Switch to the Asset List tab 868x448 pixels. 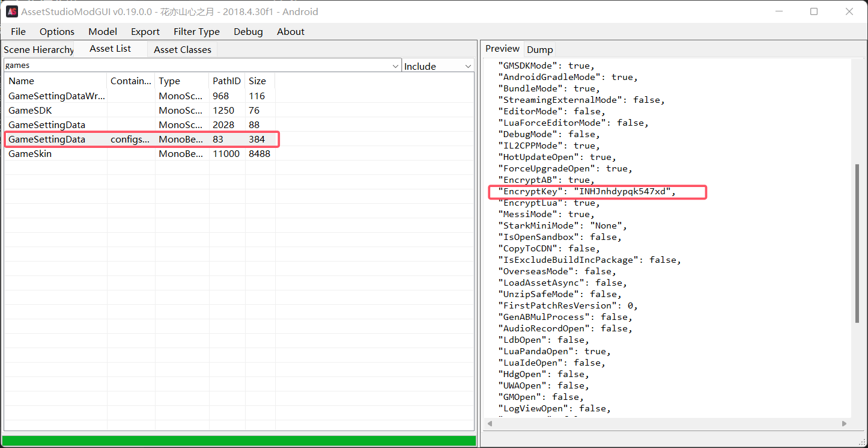pos(111,49)
